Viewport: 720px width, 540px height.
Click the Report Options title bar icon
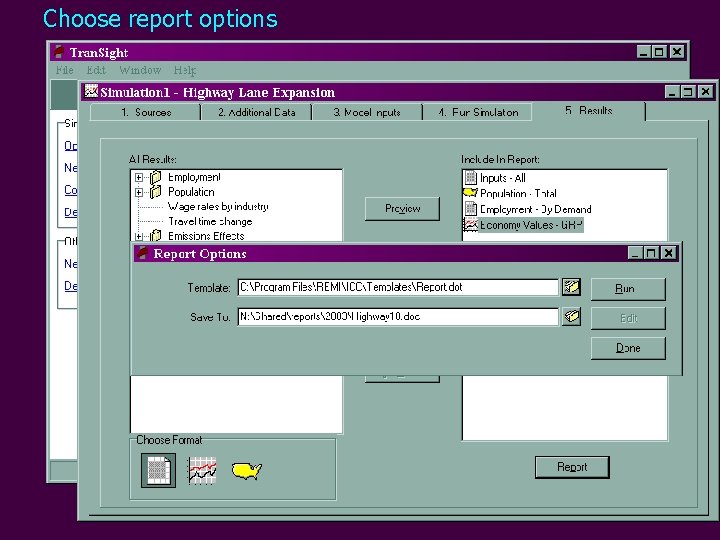click(143, 253)
